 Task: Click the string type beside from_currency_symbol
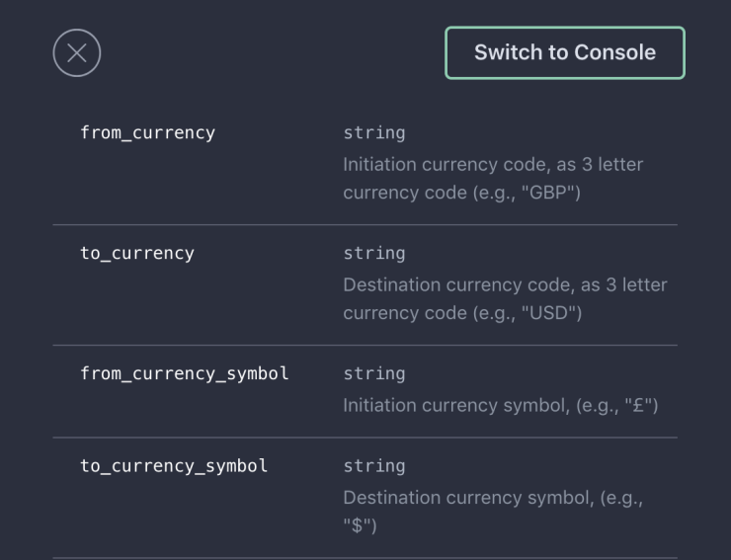[x=374, y=373]
